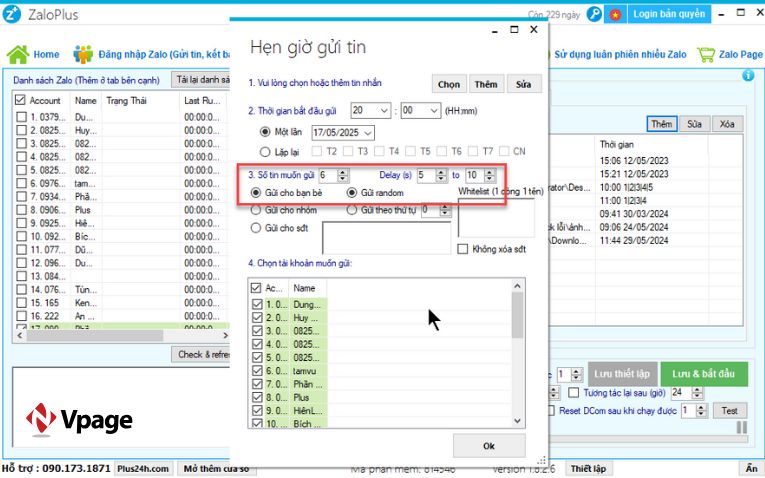Select schedule entry 15:06 12/05/2023

(x=634, y=160)
